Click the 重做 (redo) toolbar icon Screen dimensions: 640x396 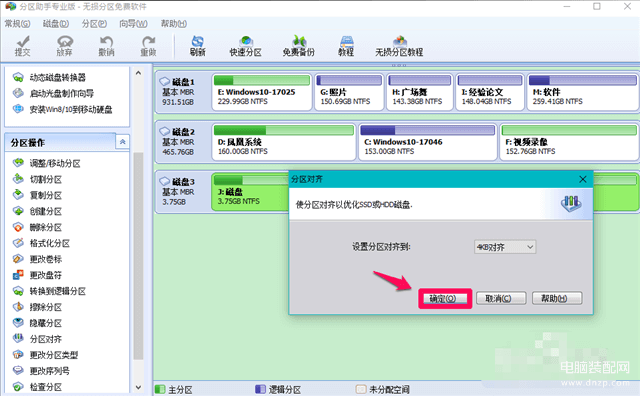(x=148, y=46)
